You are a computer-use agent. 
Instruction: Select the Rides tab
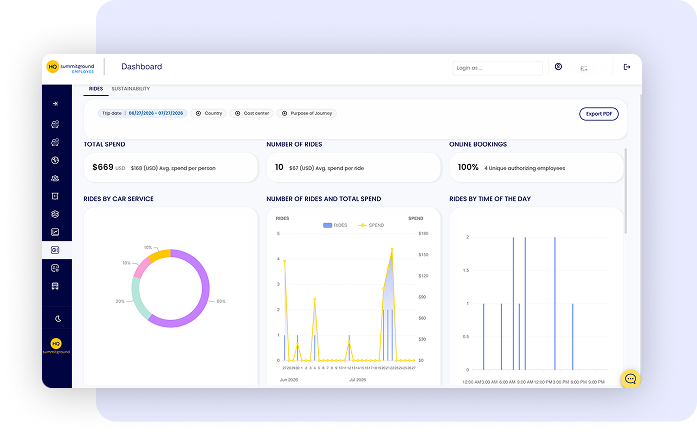coord(96,89)
